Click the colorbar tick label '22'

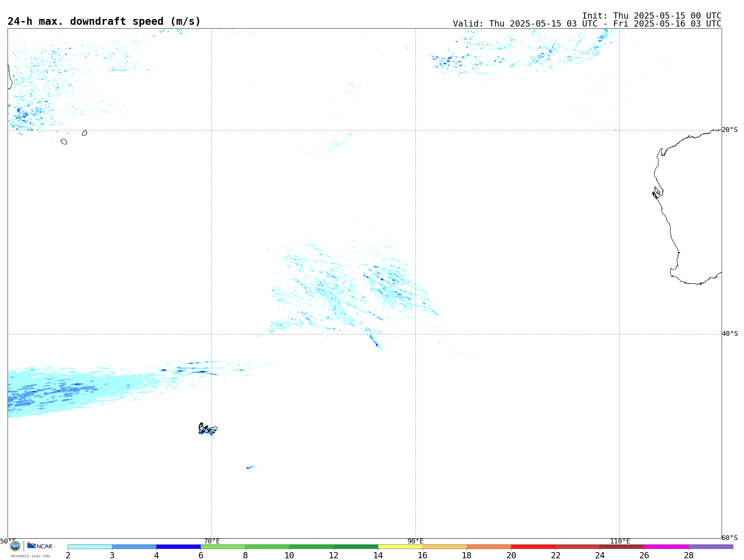point(556,555)
